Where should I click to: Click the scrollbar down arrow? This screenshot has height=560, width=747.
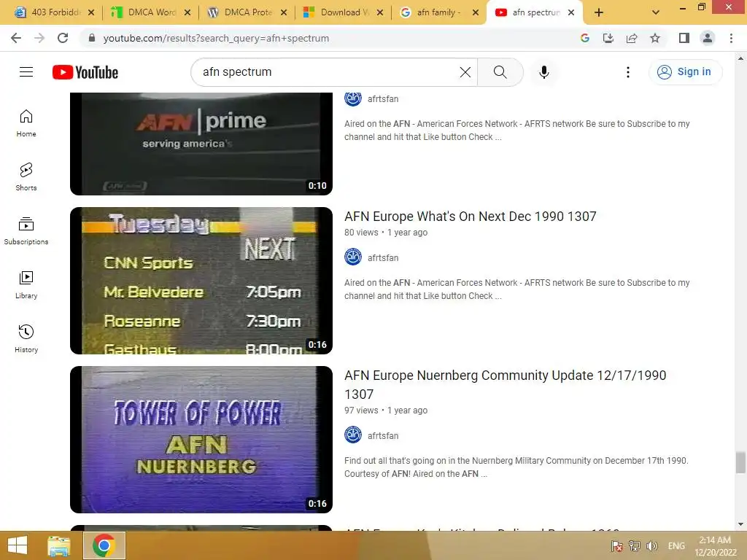740,524
